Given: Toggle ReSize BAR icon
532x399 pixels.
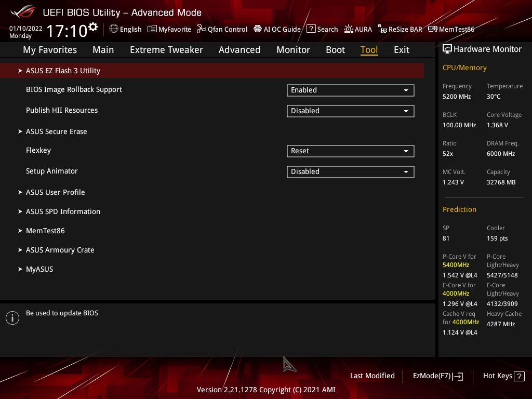Looking at the screenshot, I should tap(382, 29).
